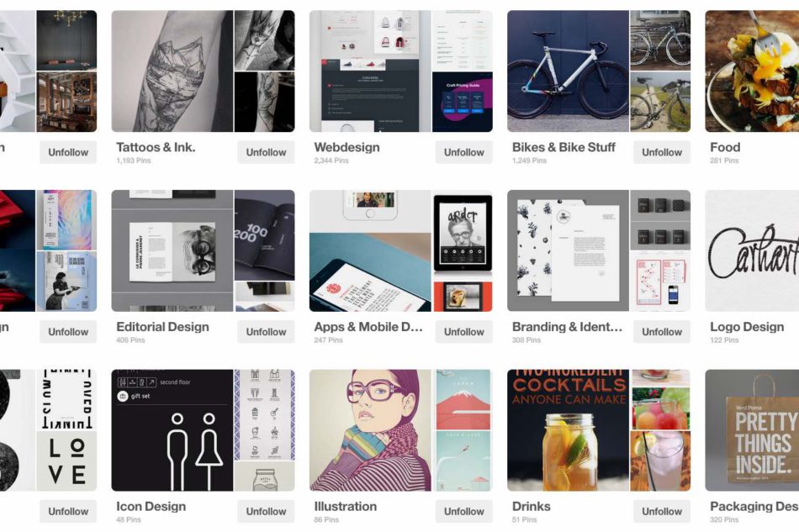
Task: Open the white fixie bike cover image
Action: click(569, 71)
